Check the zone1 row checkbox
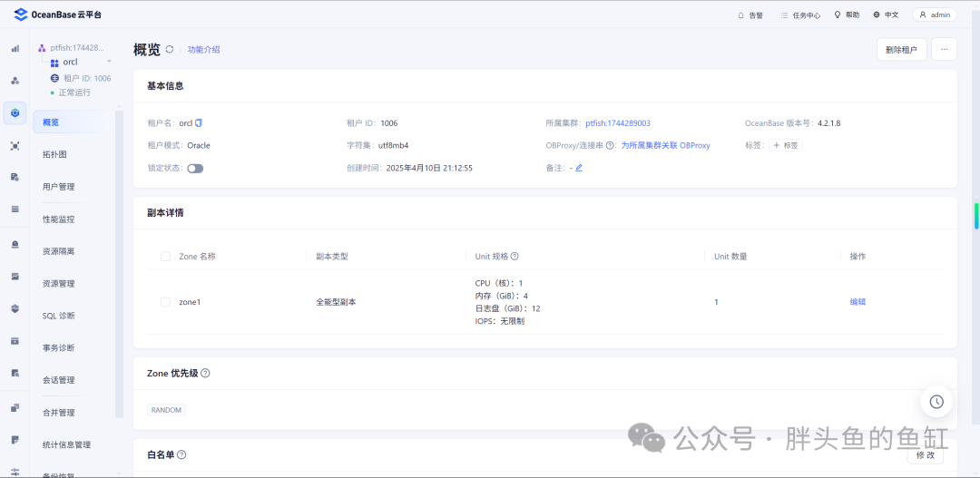 [166, 302]
